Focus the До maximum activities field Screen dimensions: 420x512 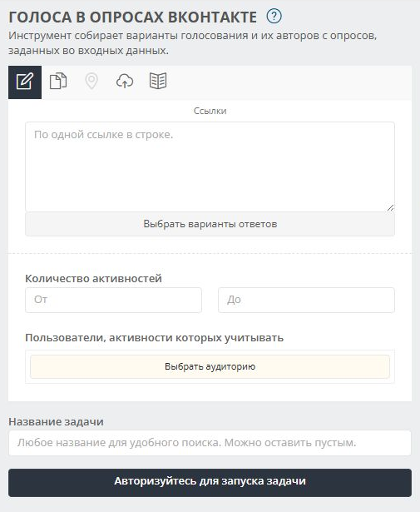306,300
